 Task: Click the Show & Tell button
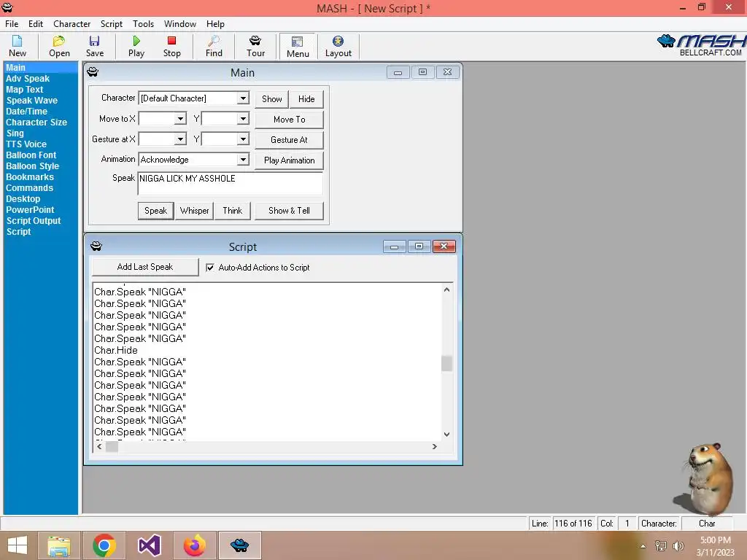289,211
